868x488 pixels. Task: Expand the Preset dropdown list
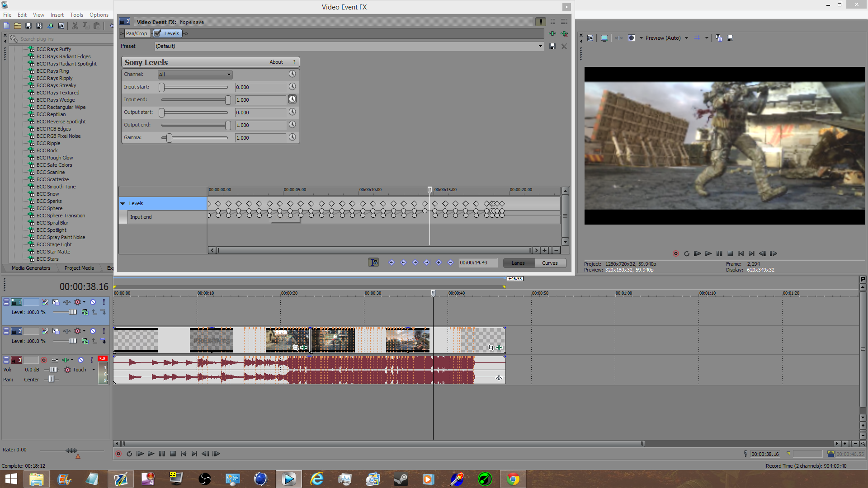540,46
